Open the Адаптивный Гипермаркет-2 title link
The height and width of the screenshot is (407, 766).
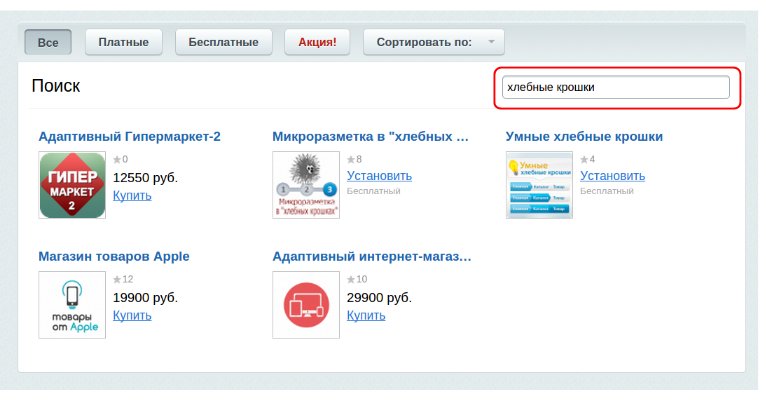pos(129,136)
